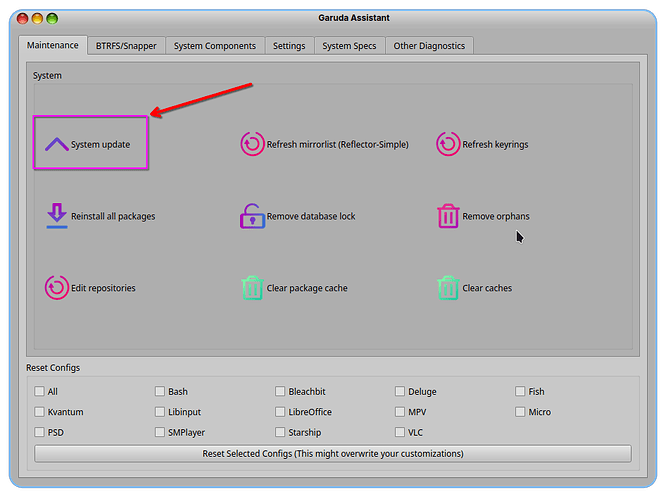Check the Kvantum checkbox
This screenshot has width=666, height=499.
[x=40, y=412]
